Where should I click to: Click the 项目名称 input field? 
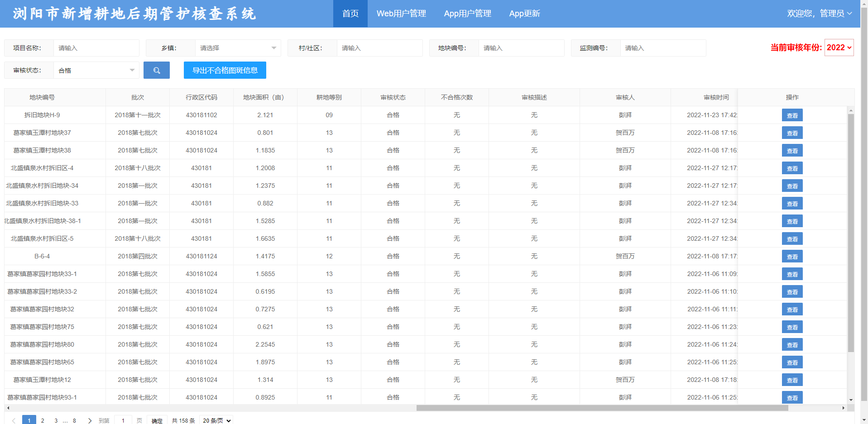(x=96, y=48)
